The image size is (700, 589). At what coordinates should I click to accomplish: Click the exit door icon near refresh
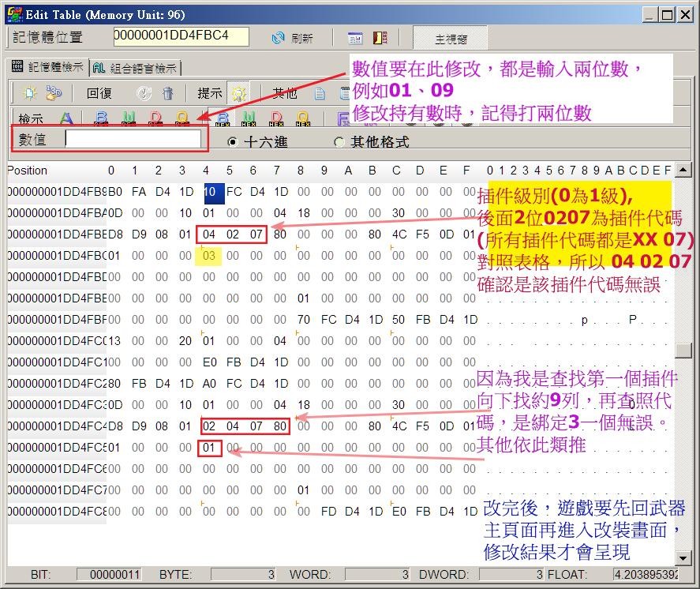[380, 38]
